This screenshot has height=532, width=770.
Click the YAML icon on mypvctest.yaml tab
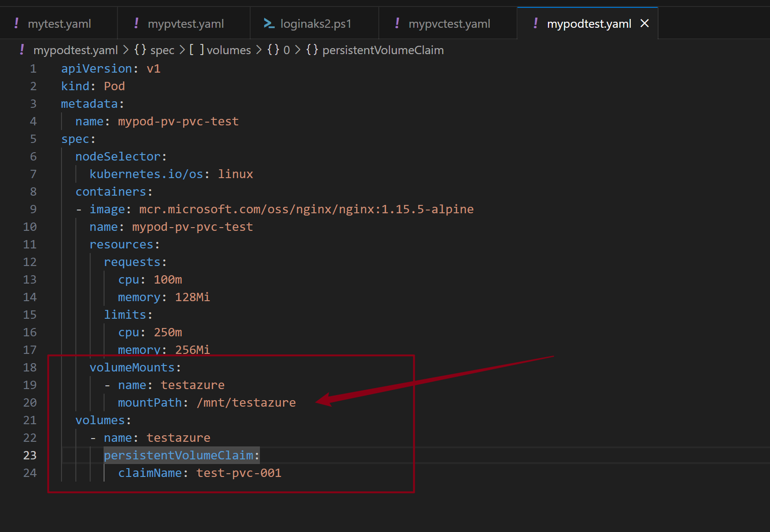397,23
